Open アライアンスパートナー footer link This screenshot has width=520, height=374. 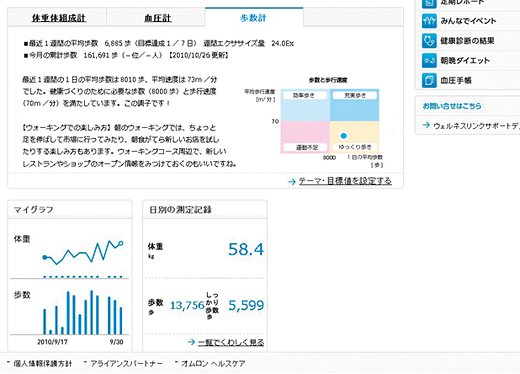pyautogui.click(x=126, y=363)
